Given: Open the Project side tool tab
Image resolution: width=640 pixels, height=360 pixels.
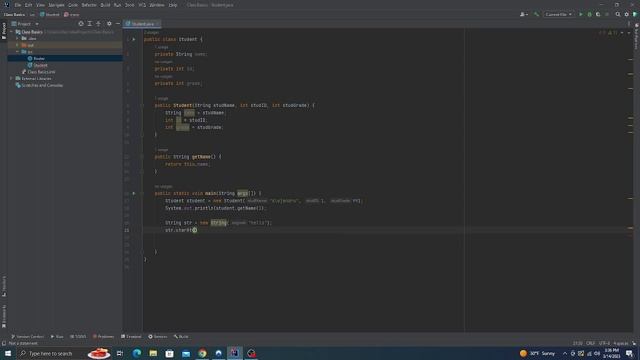Looking at the screenshot, I should (x=4, y=31).
